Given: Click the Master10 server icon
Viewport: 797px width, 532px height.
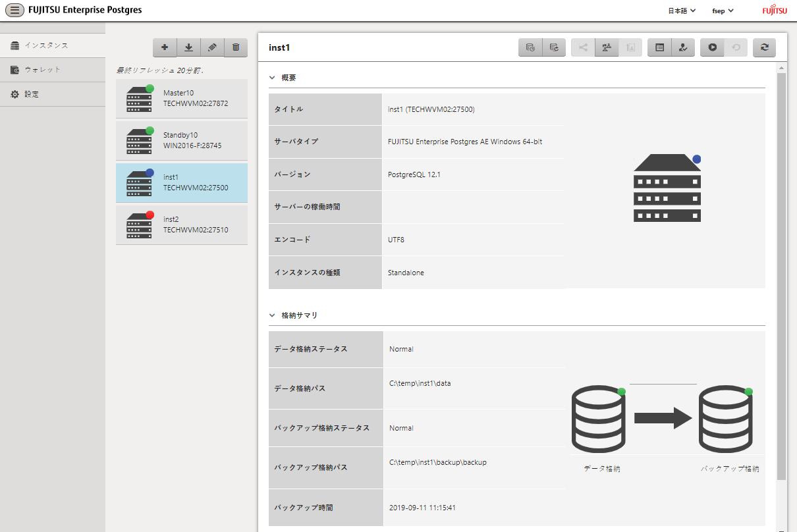Looking at the screenshot, I should point(140,98).
